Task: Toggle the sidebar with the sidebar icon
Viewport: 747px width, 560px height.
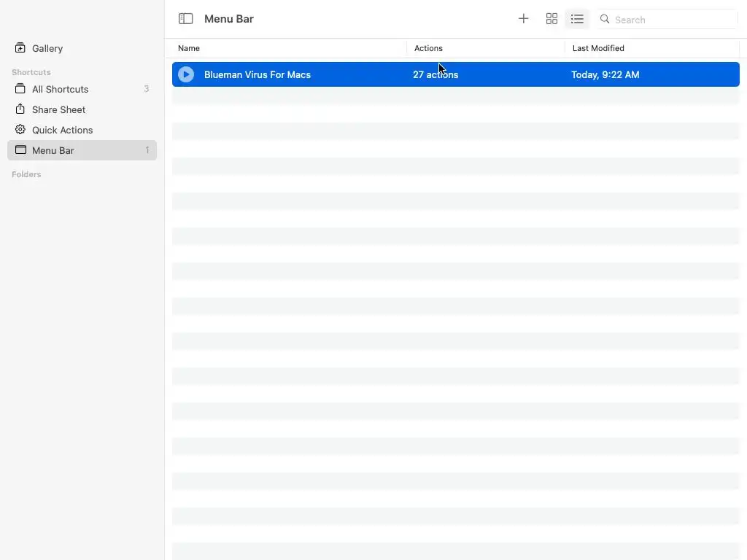Action: 185,18
